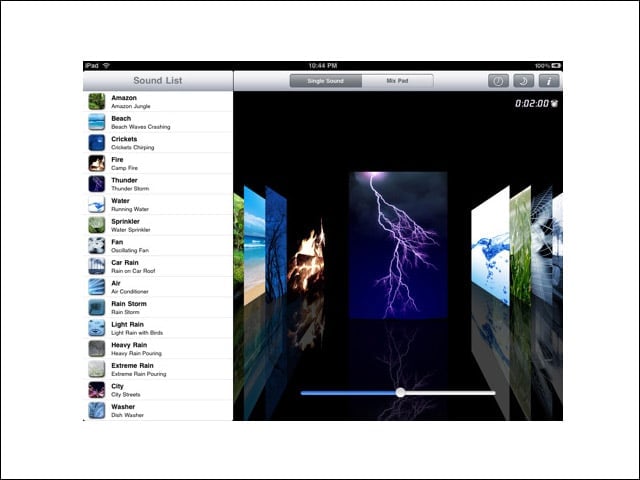Viewport: 640px width, 480px height.
Task: Click "Beach Waves Crashing" subtitle
Action: click(x=141, y=127)
